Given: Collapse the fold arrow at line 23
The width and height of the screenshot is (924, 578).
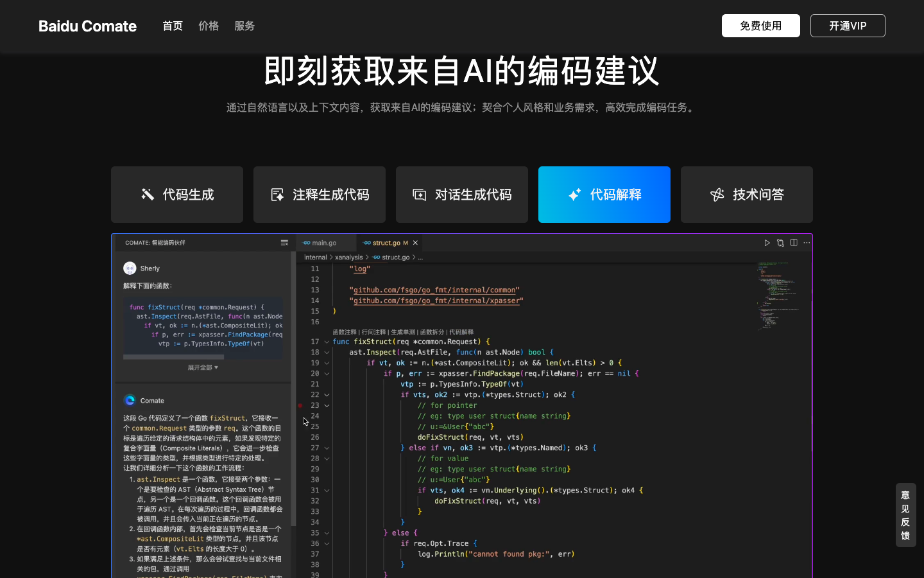Looking at the screenshot, I should pyautogui.click(x=327, y=405).
